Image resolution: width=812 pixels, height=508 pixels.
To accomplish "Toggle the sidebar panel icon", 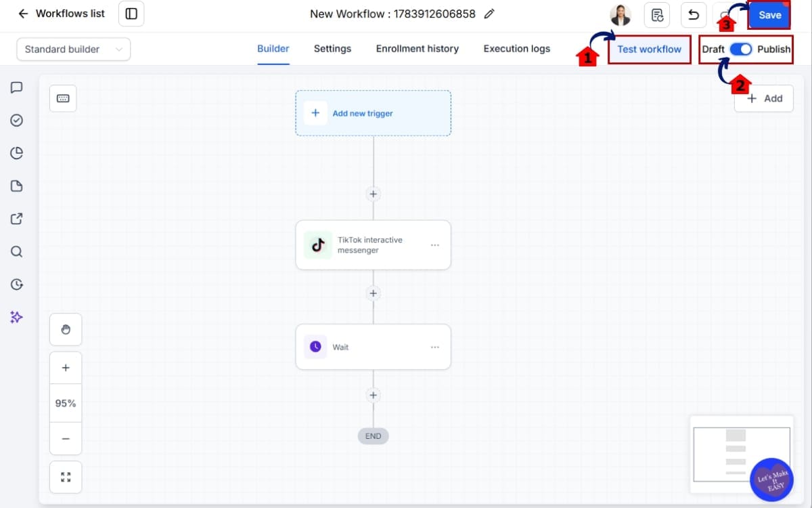I will click(131, 14).
